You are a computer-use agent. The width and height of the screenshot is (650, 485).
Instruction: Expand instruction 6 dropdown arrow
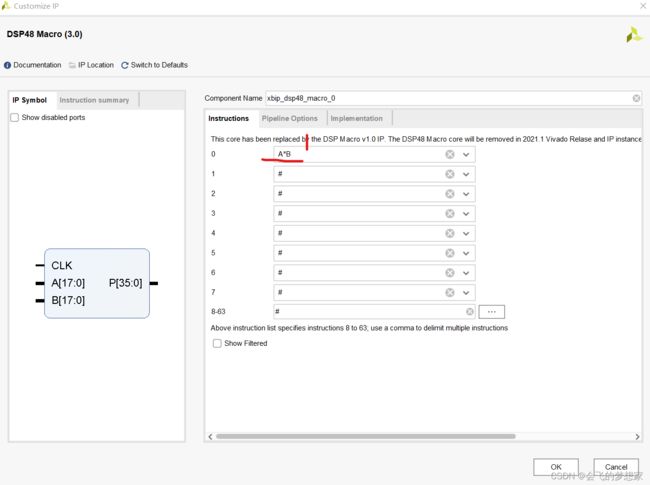[x=466, y=273]
